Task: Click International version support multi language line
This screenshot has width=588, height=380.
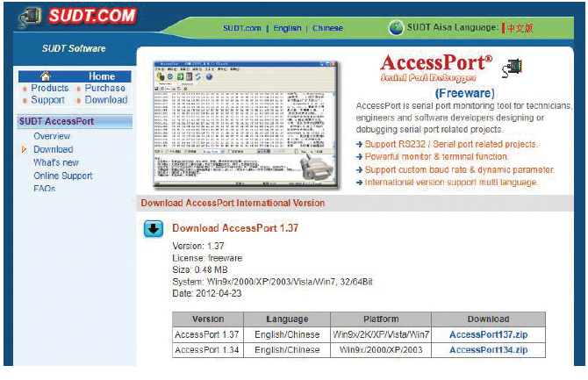Action: tap(451, 183)
